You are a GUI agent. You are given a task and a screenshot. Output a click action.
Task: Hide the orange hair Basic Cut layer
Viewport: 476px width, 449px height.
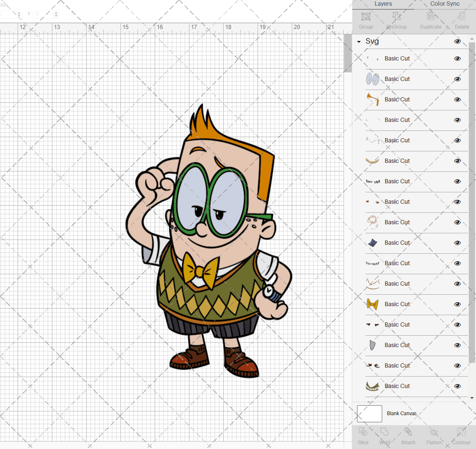point(457,99)
